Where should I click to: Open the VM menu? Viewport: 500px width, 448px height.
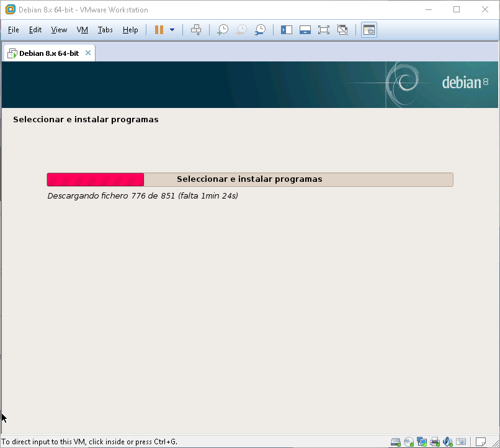click(82, 30)
